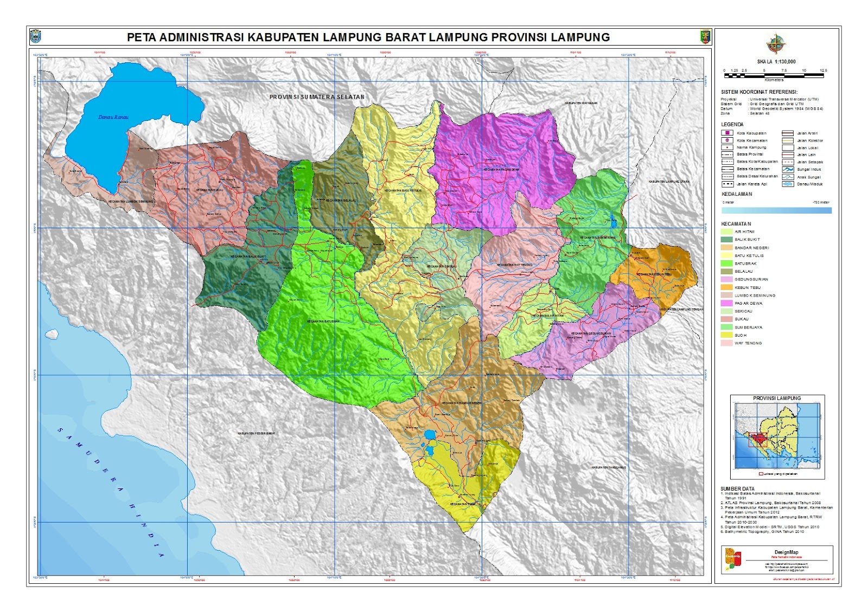The height and width of the screenshot is (612, 868).
Task: Click the Batas Provinsi legend symbol
Action: coord(727,155)
